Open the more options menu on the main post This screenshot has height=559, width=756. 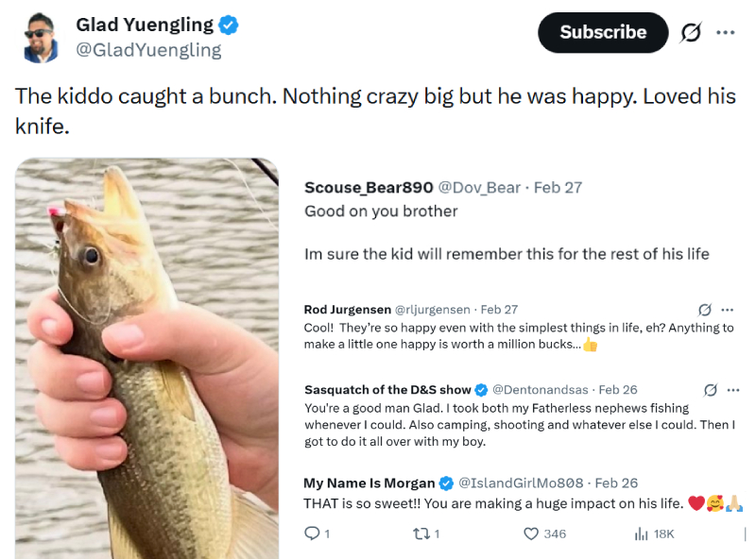(728, 32)
